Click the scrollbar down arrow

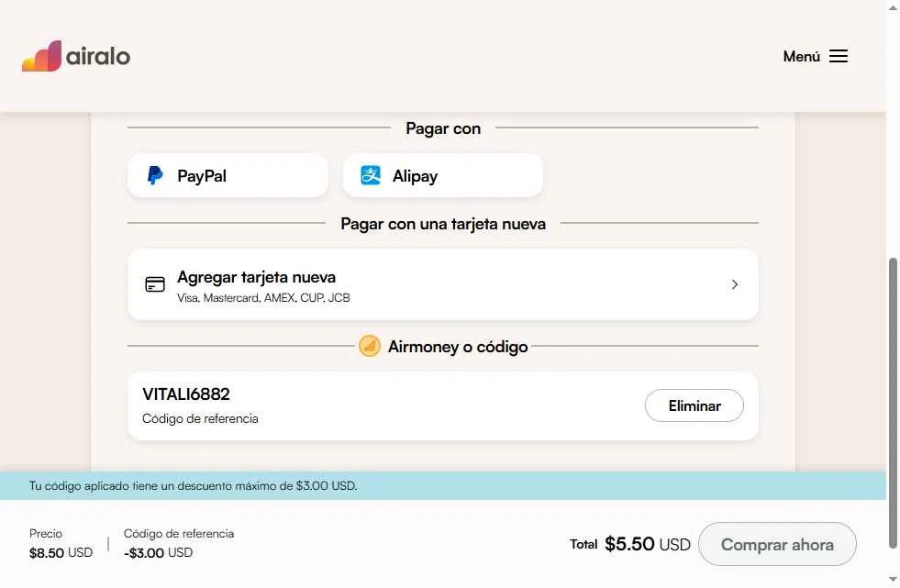893,580
